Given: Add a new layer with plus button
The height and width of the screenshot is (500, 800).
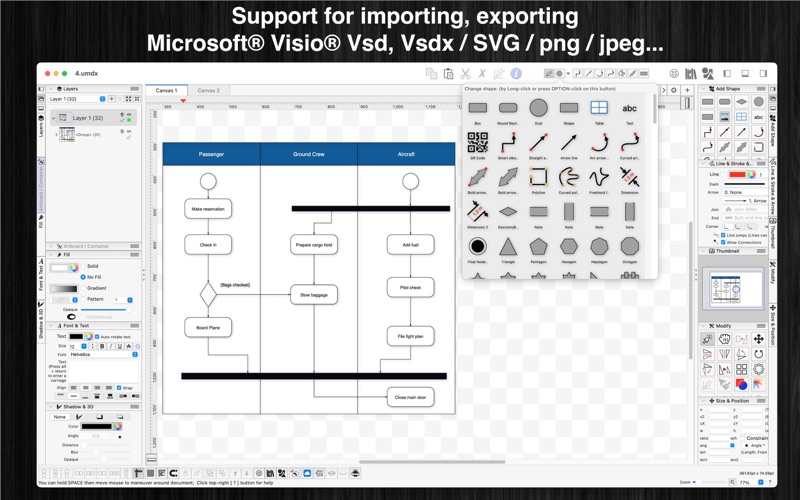Looking at the screenshot, I should pos(111,98).
